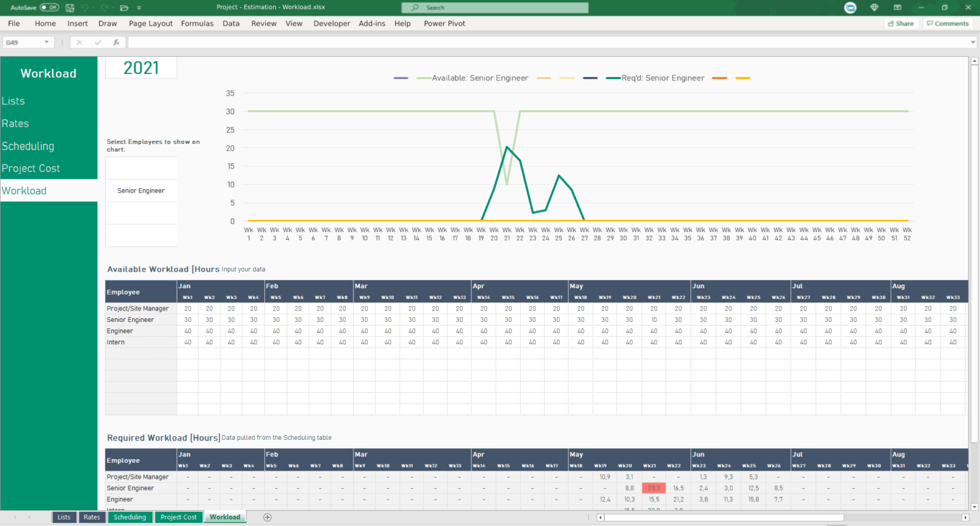Open a file with the folder icon
Viewport: 980px width, 526px height.
(x=124, y=8)
